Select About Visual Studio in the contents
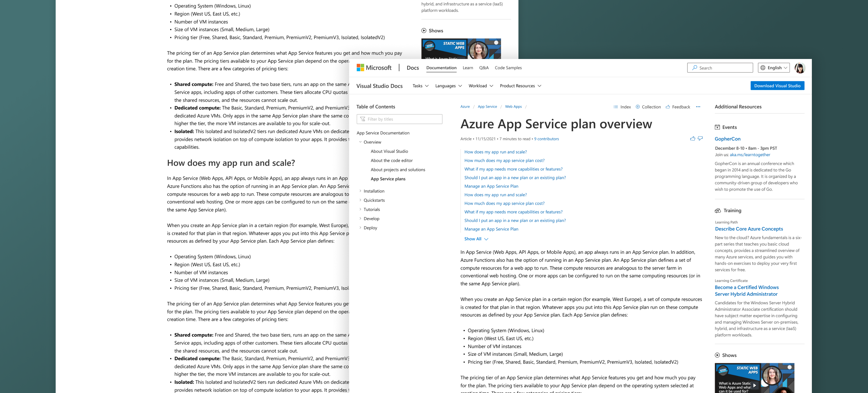 389,151
